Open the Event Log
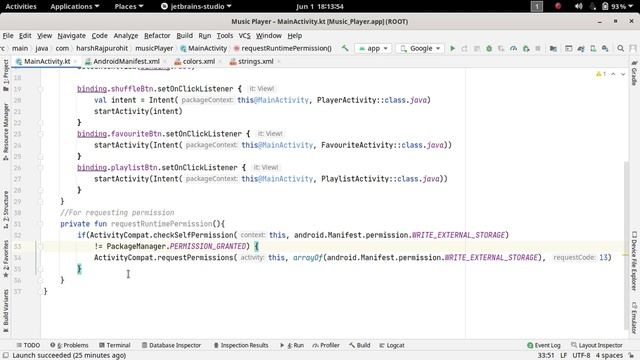 coord(544,345)
